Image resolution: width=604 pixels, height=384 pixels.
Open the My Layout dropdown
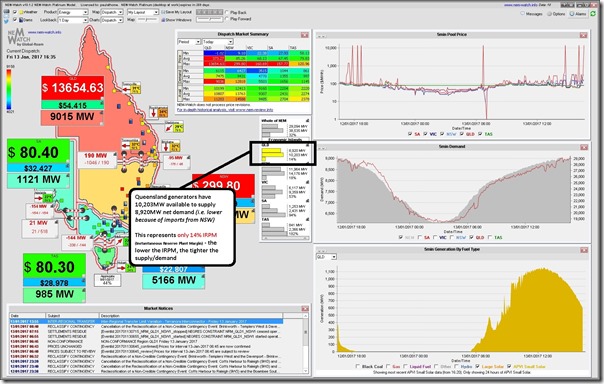(x=143, y=12)
